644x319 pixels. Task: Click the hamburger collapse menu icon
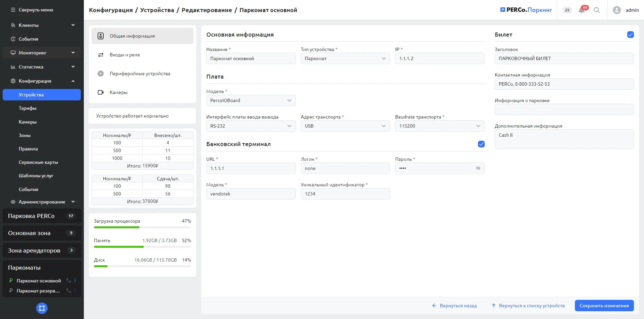(x=13, y=10)
